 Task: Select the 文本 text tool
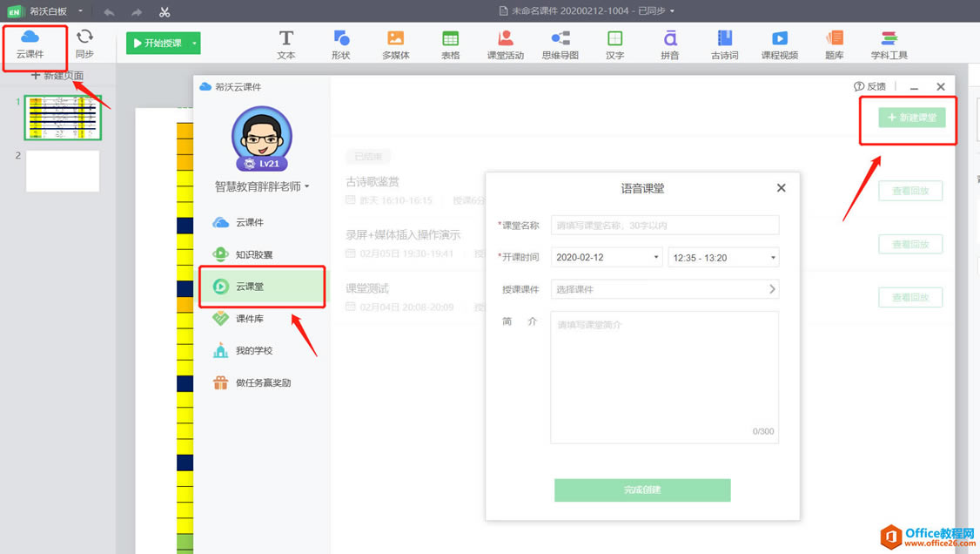pos(285,45)
